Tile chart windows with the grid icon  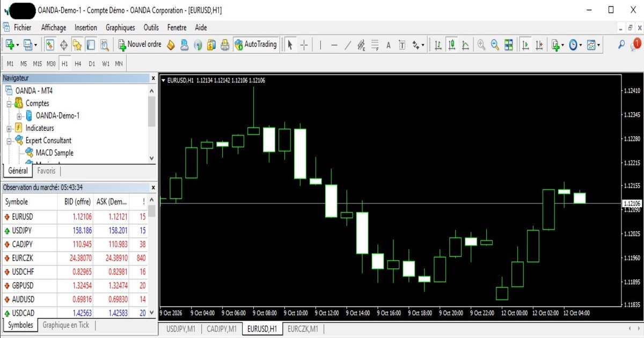pyautogui.click(x=508, y=45)
